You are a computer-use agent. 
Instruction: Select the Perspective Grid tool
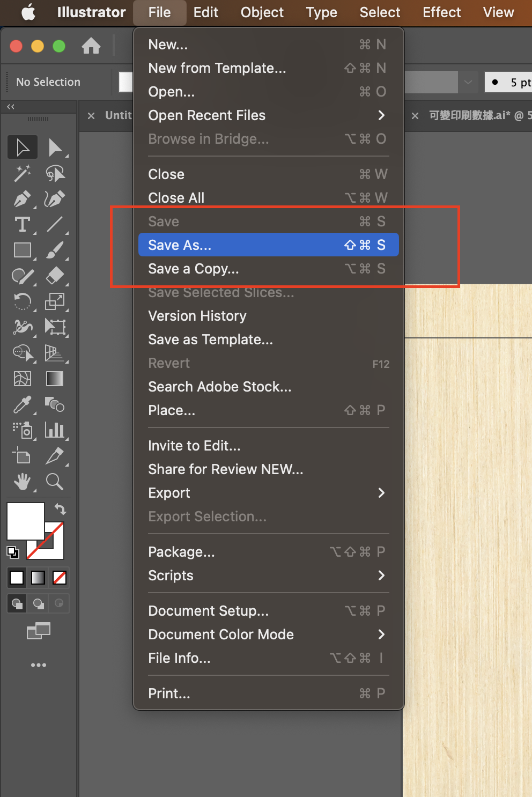point(55,353)
